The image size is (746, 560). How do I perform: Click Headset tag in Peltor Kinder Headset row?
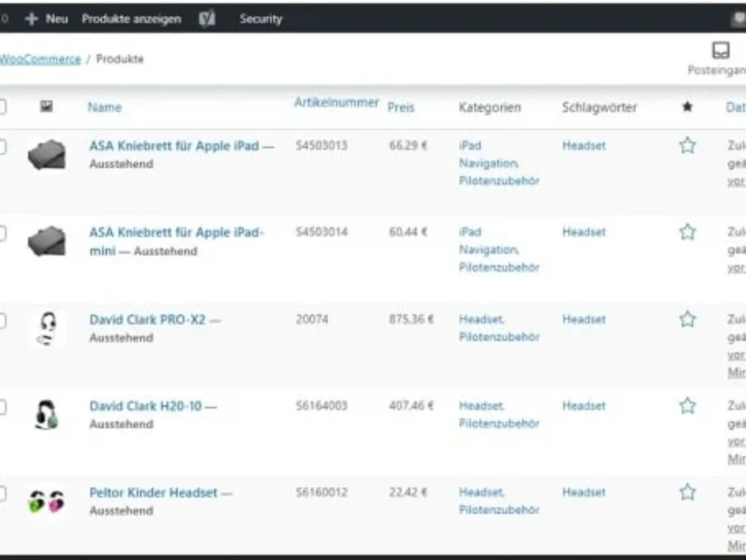[x=584, y=492]
